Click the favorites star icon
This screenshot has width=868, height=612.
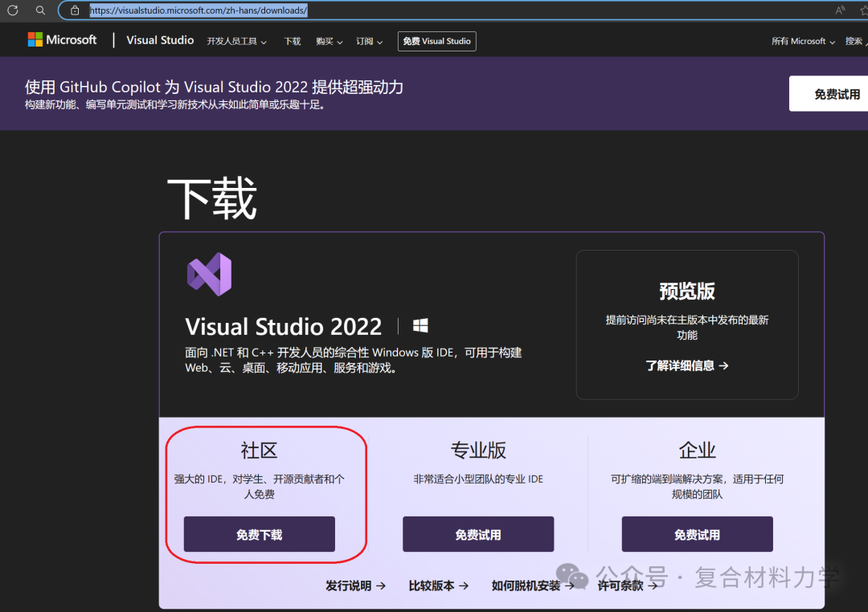tap(862, 10)
